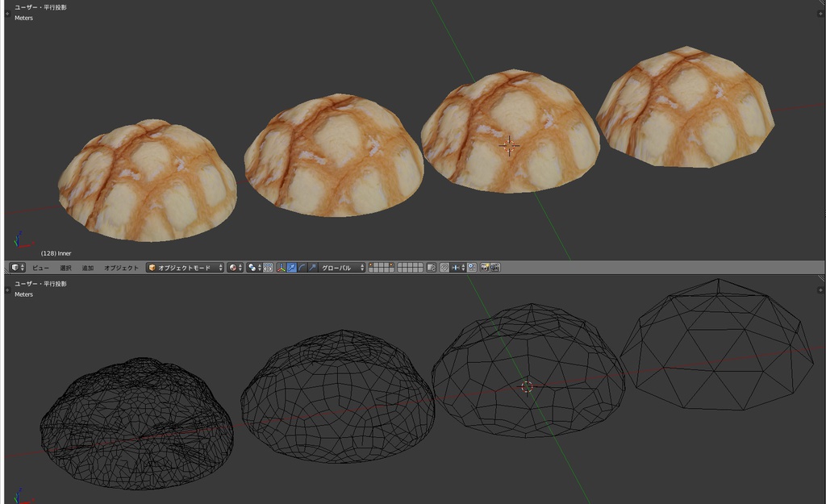The image size is (826, 504).
Task: Open the 追加 menu
Action: click(87, 268)
